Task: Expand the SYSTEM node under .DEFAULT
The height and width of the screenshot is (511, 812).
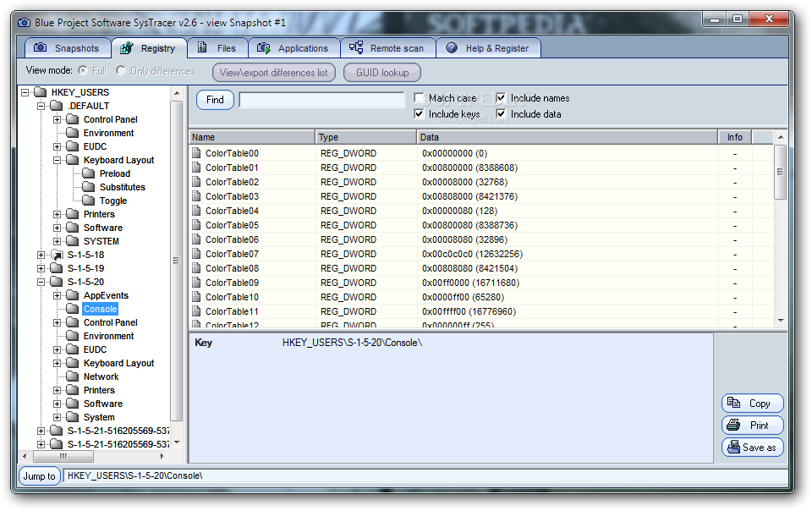Action: [x=57, y=241]
